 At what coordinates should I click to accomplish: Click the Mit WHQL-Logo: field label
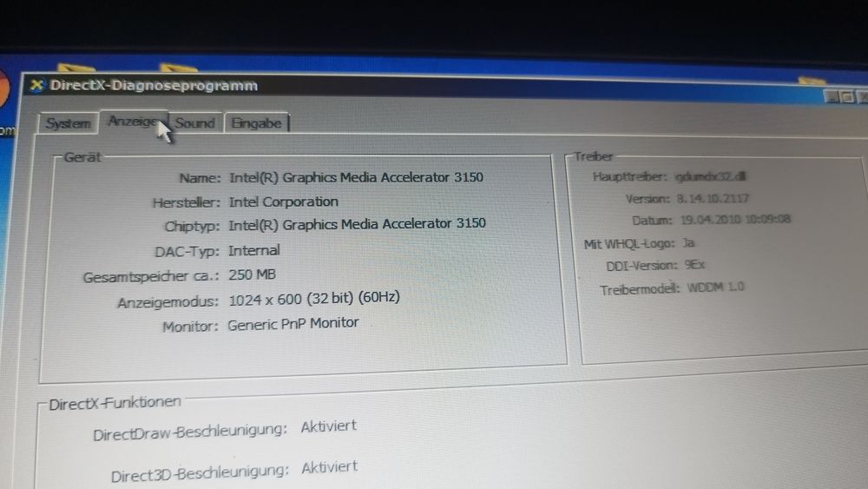pos(629,244)
